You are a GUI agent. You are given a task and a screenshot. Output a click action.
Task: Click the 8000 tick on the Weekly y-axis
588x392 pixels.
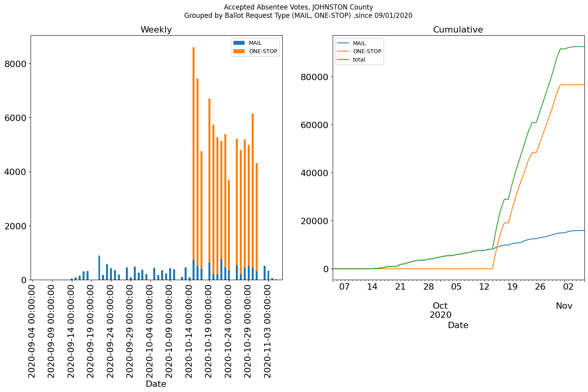coord(15,64)
